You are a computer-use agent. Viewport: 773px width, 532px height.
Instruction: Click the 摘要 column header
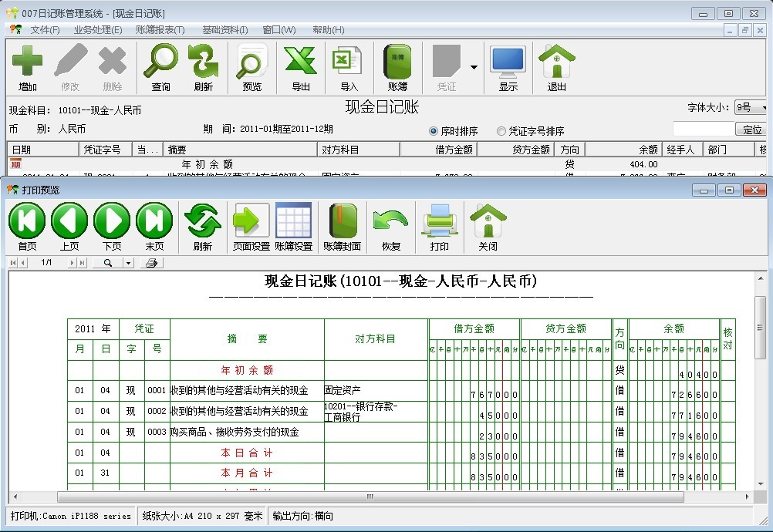[239, 150]
